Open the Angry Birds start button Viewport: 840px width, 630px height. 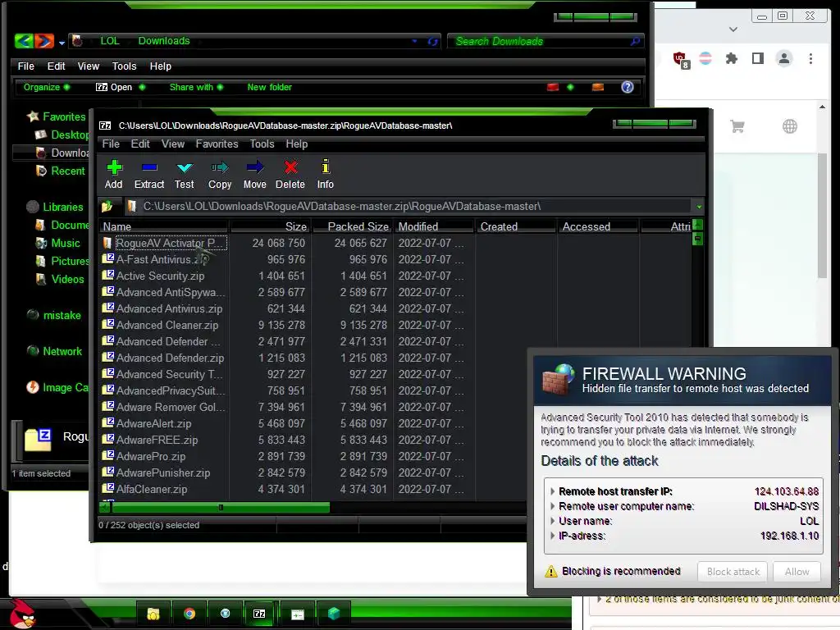(x=22, y=614)
